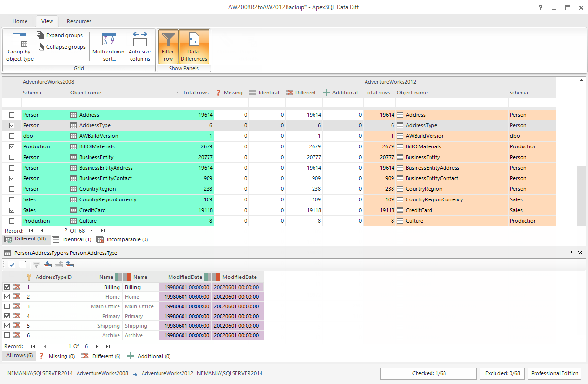The width and height of the screenshot is (588, 384).
Task: Click Collapse groups in ribbon
Action: coord(61,47)
